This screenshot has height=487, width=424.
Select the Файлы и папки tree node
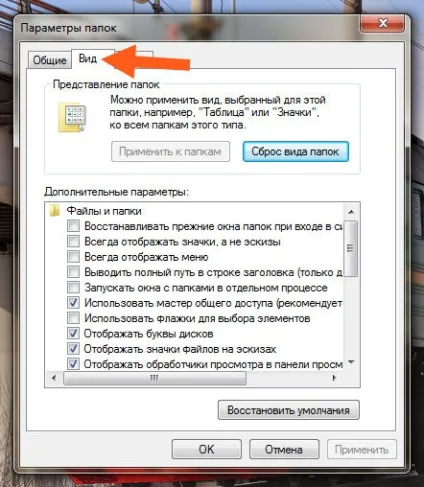(104, 211)
